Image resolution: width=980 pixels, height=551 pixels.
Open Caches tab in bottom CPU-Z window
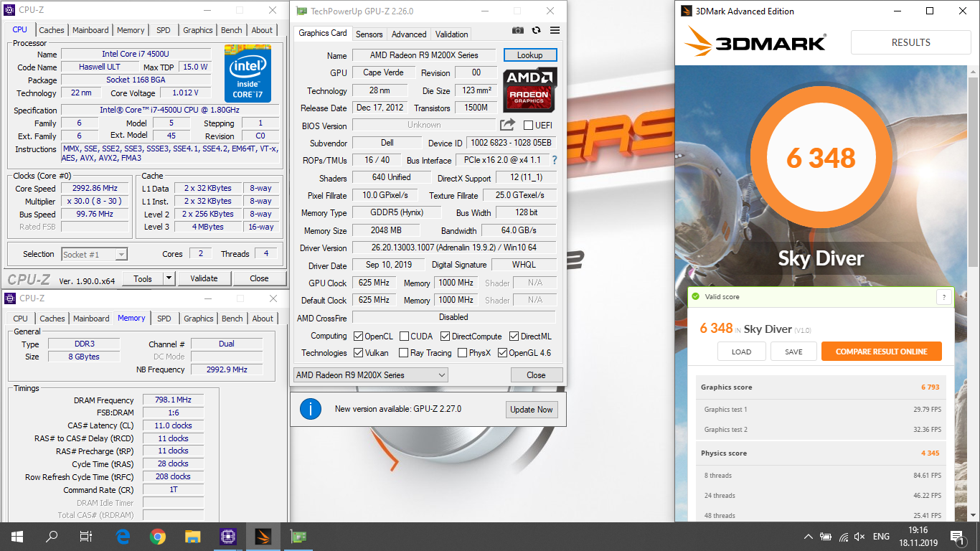click(x=52, y=319)
